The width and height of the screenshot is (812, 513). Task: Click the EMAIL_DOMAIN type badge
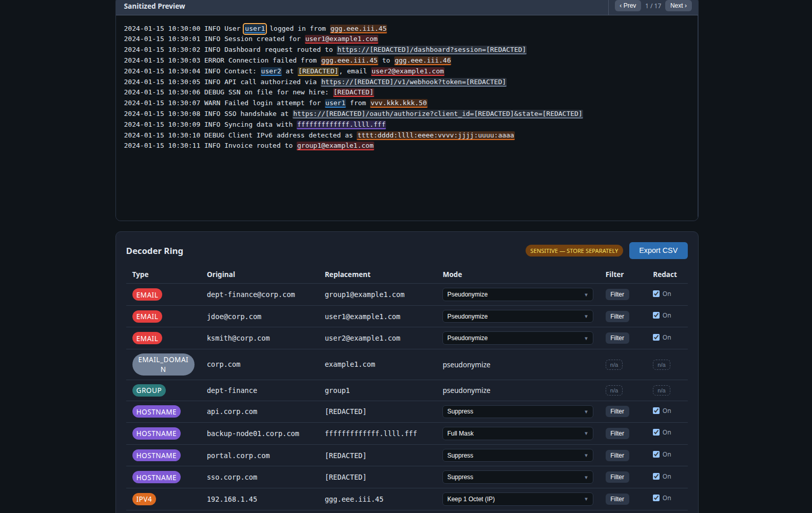click(x=163, y=365)
